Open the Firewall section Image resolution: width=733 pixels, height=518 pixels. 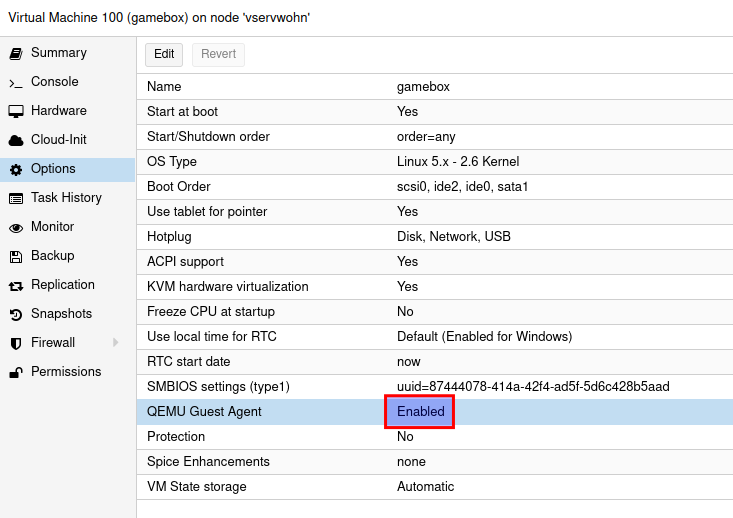53,343
